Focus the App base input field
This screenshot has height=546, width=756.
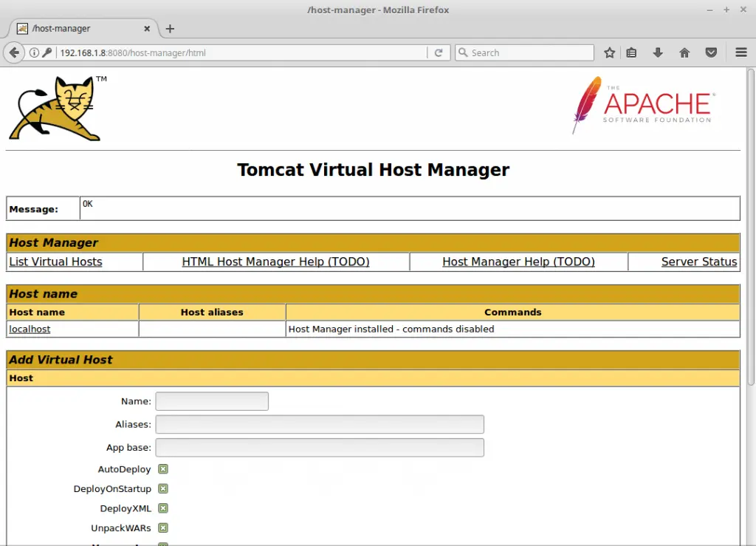pos(320,448)
